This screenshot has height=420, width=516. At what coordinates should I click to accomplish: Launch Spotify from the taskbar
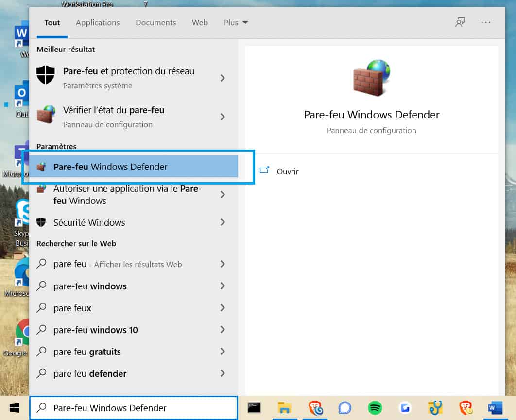click(x=375, y=408)
